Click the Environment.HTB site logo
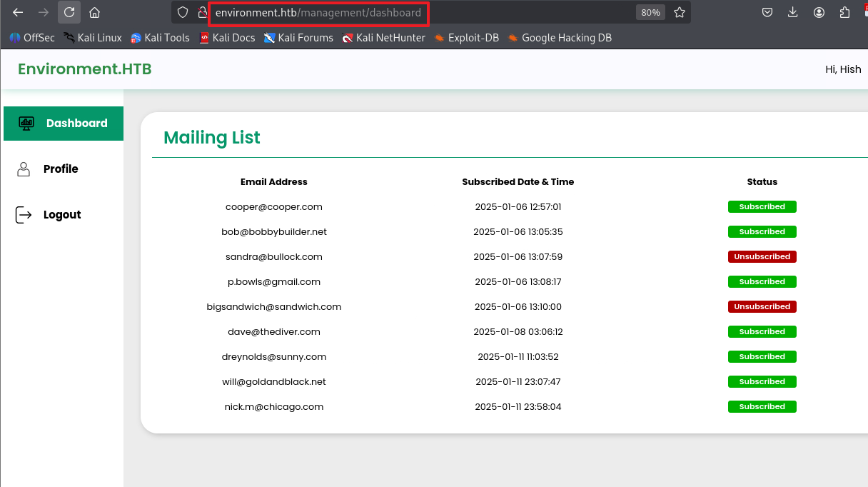 click(x=84, y=69)
